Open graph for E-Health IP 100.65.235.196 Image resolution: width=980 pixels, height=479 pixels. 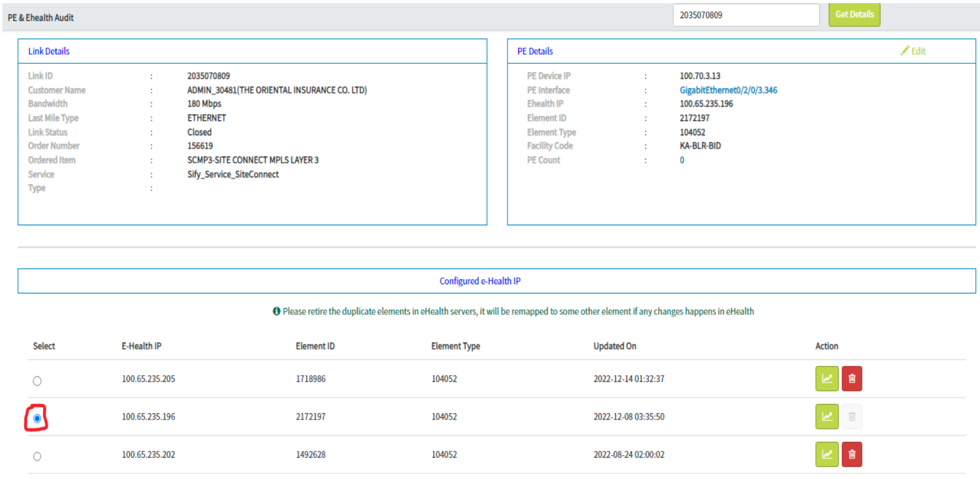[x=827, y=416]
